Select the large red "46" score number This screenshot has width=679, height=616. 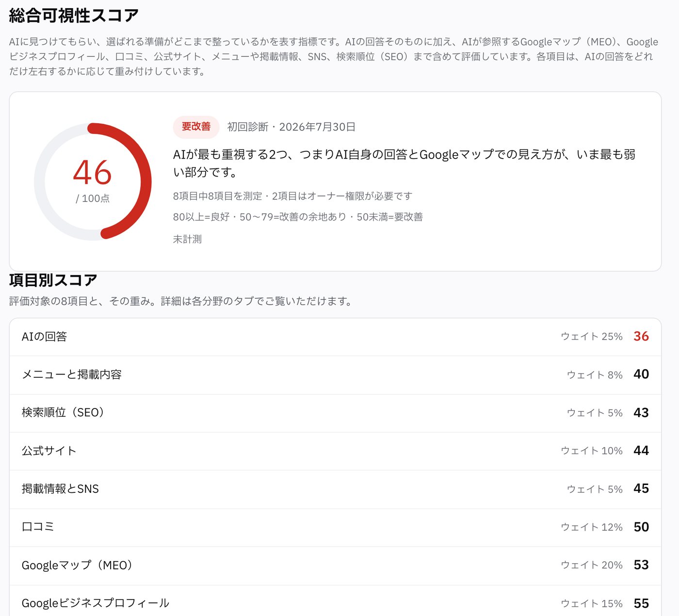(x=93, y=173)
